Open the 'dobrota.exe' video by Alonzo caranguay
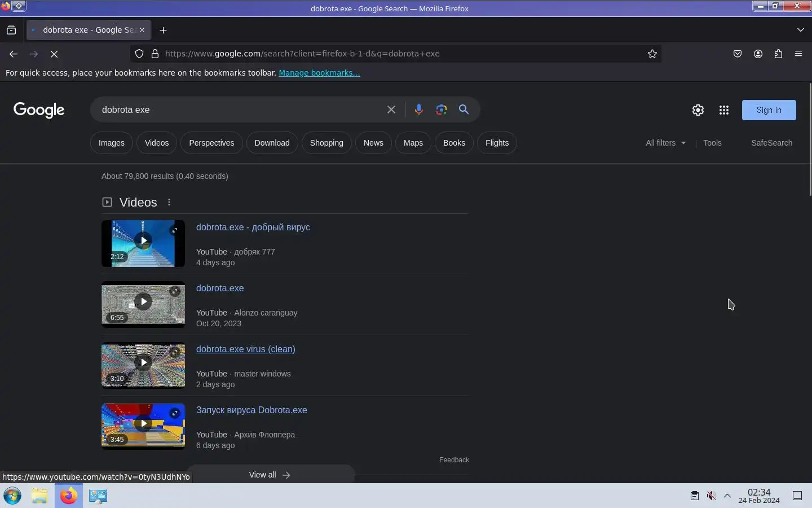The height and width of the screenshot is (508, 812). [x=220, y=288]
